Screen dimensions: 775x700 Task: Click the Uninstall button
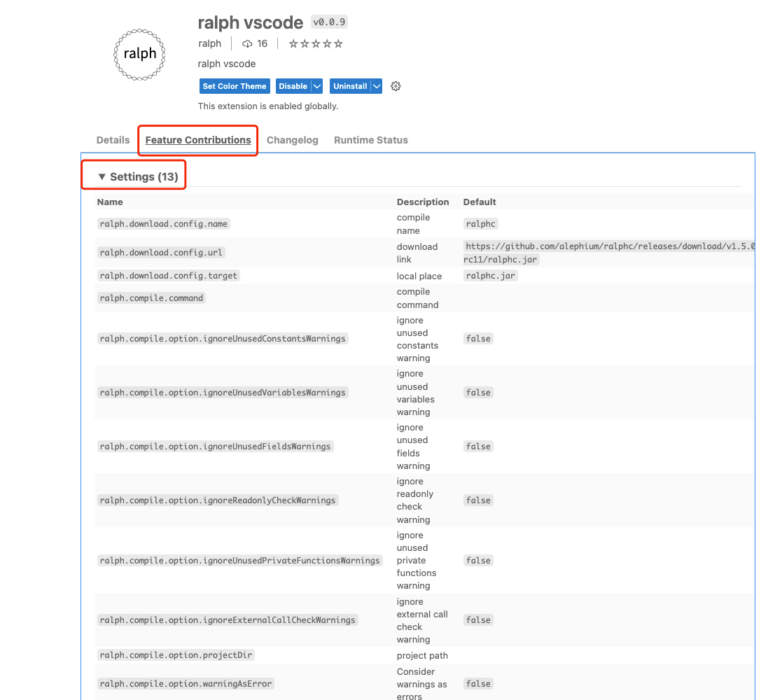(x=350, y=86)
